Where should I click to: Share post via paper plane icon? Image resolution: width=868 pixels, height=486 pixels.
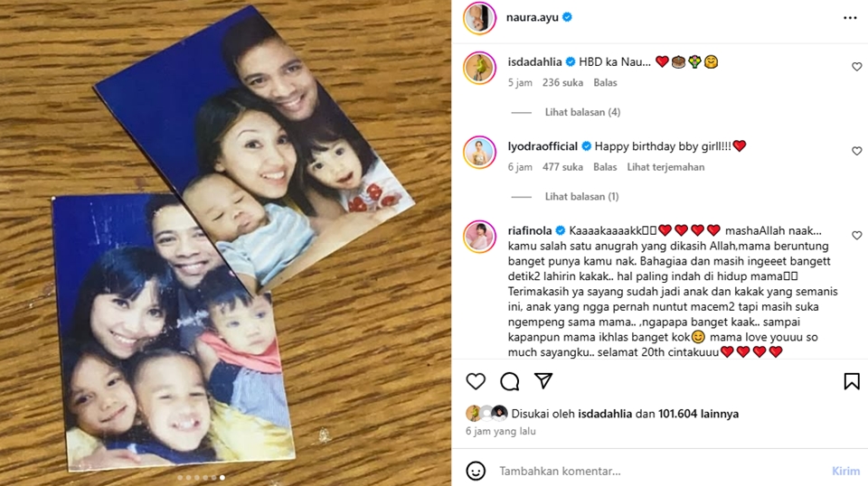click(543, 380)
